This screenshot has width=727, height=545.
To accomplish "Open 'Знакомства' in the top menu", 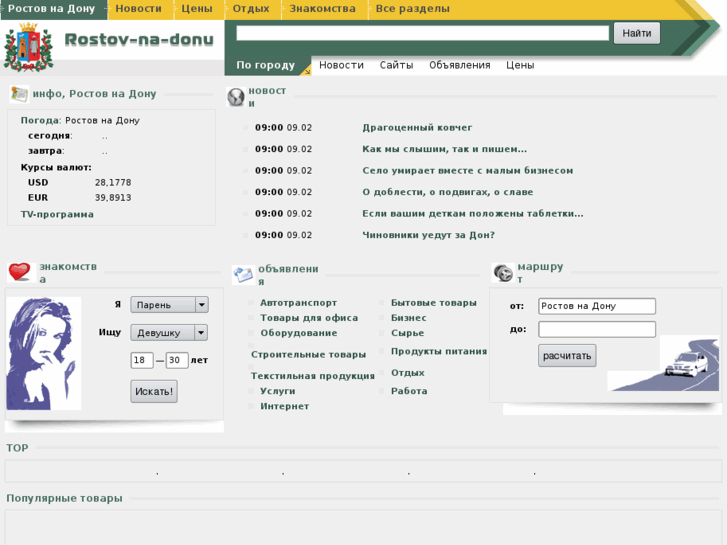I will coord(322,9).
